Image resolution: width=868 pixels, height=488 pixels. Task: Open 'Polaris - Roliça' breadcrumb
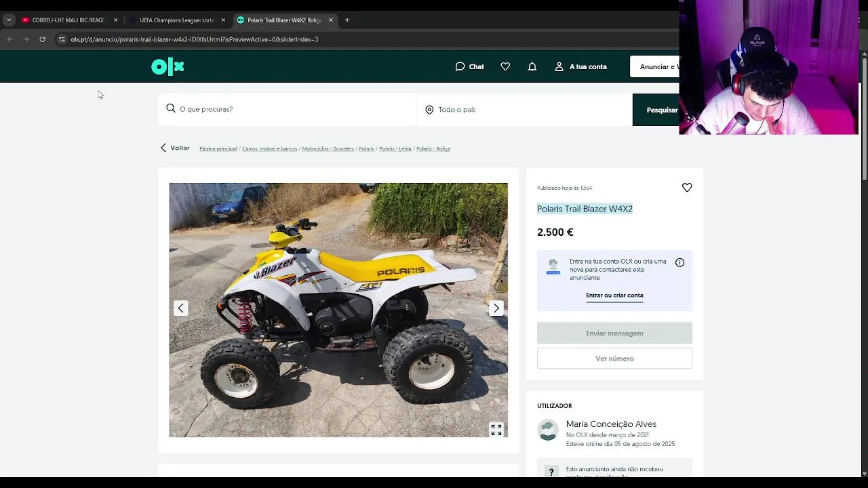(x=433, y=148)
